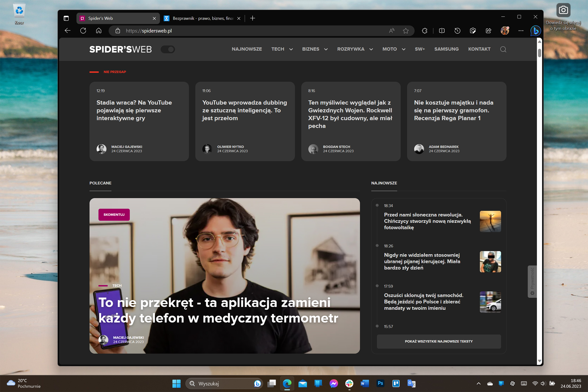588x392 pixels.
Task: Open KONTAKT navigation item
Action: point(479,49)
